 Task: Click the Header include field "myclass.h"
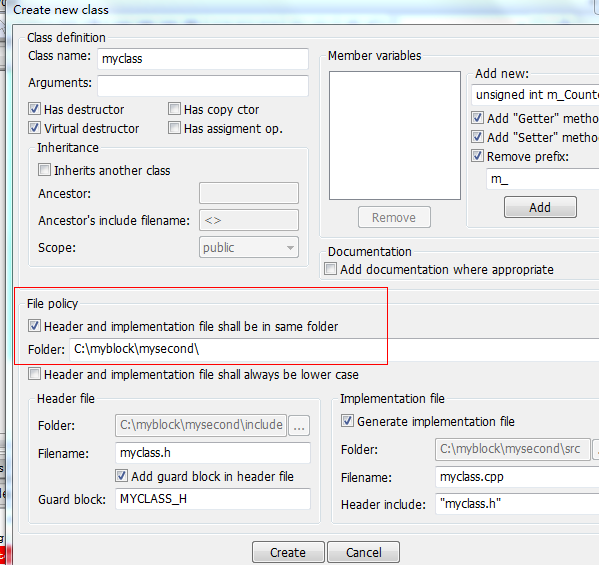click(517, 504)
